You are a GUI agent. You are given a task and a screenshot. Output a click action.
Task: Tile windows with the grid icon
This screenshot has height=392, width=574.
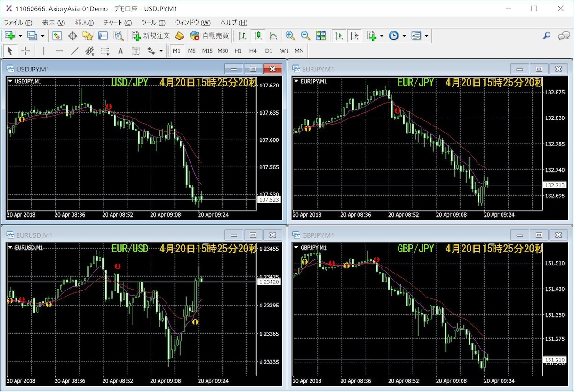point(321,36)
